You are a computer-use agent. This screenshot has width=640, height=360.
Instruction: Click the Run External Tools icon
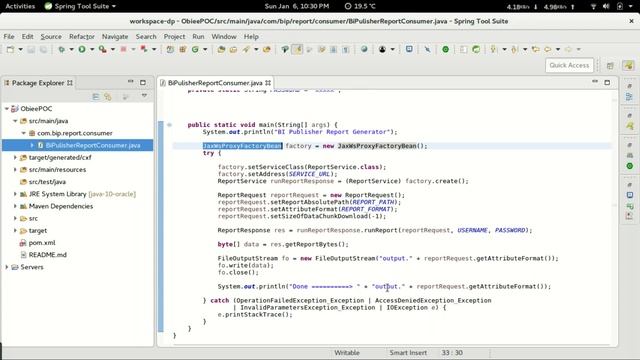(102, 49)
